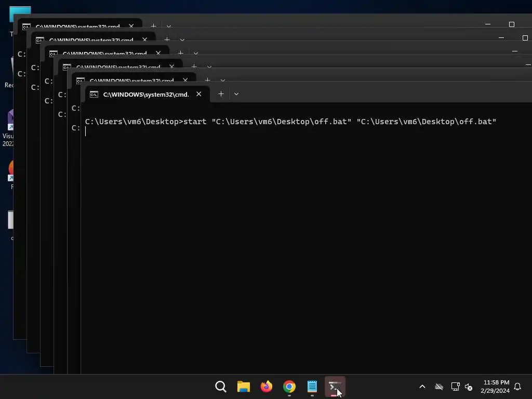The image size is (532, 399).
Task: Open the tab dropdown of the third-from-back terminal
Action: [x=196, y=53]
